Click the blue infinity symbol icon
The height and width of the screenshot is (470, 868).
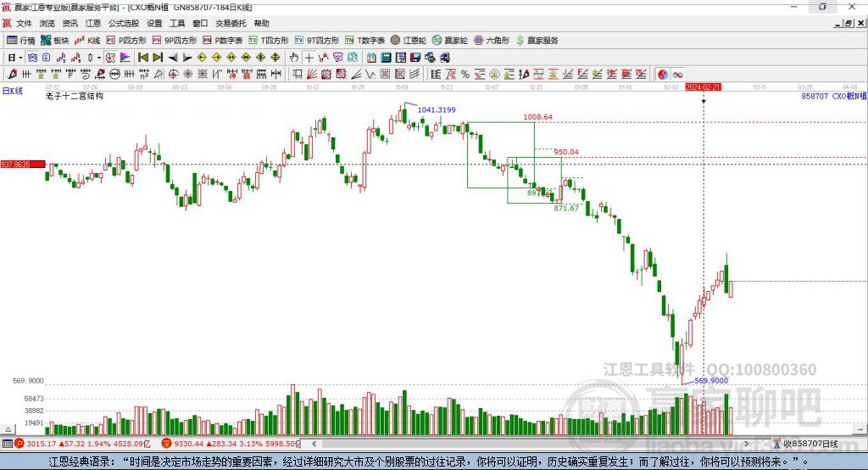click(677, 75)
